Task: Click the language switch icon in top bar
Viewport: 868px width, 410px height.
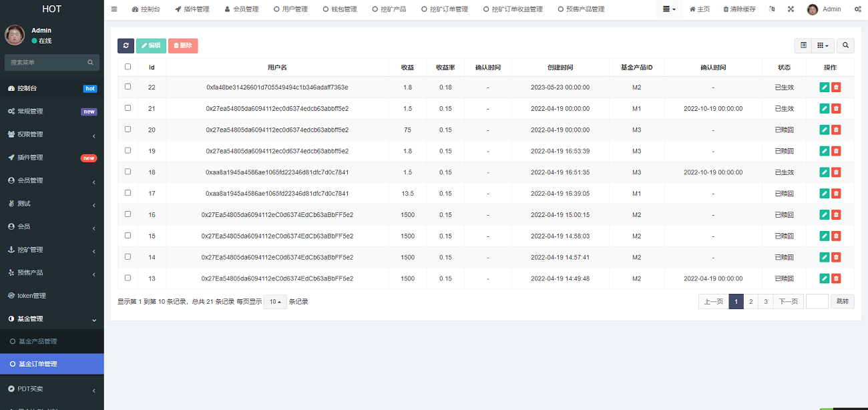Action: point(773,9)
